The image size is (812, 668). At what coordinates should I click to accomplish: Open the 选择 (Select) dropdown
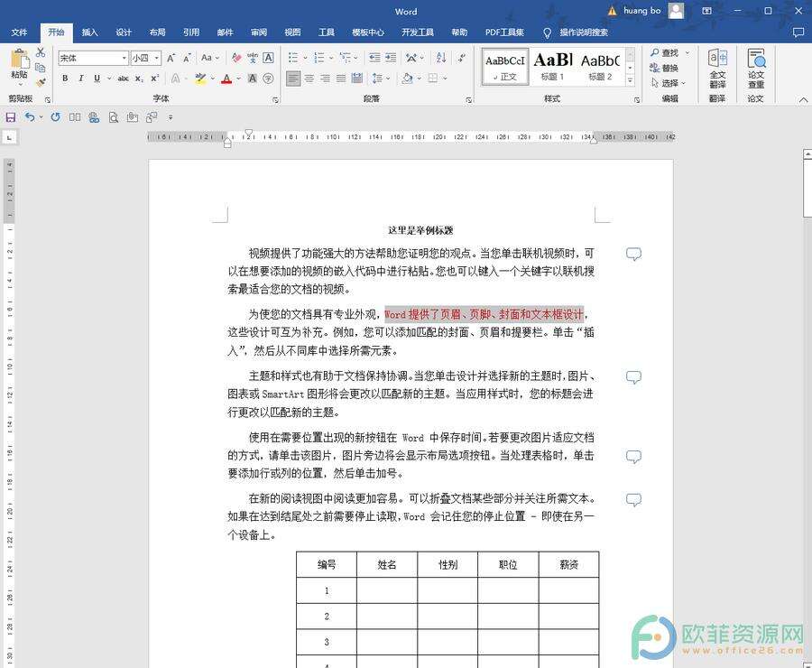tap(669, 83)
